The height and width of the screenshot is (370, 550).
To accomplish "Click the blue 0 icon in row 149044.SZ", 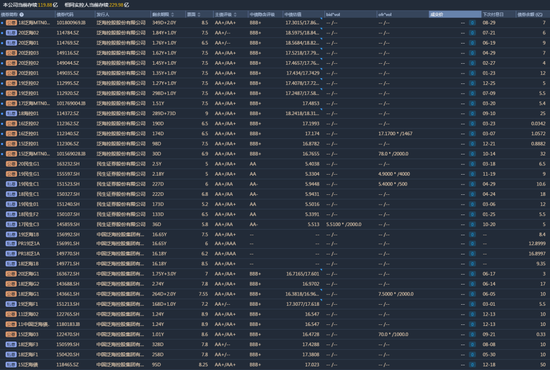I will point(472,63).
